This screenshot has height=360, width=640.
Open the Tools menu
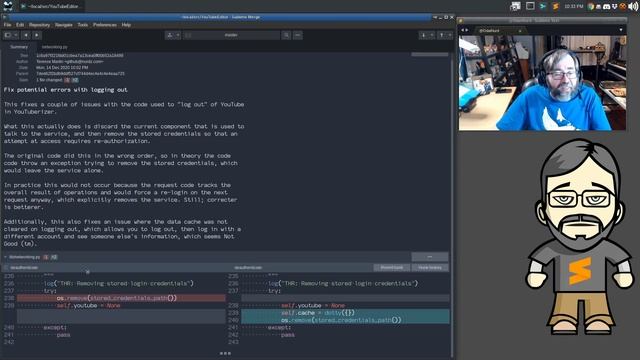(83, 25)
